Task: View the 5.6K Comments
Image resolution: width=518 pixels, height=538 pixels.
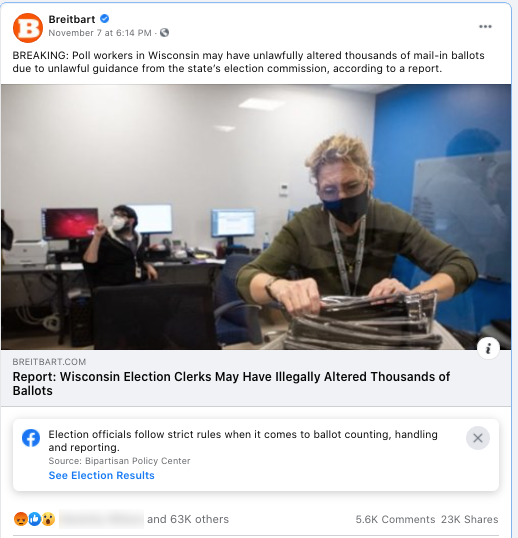Action: 395,519
